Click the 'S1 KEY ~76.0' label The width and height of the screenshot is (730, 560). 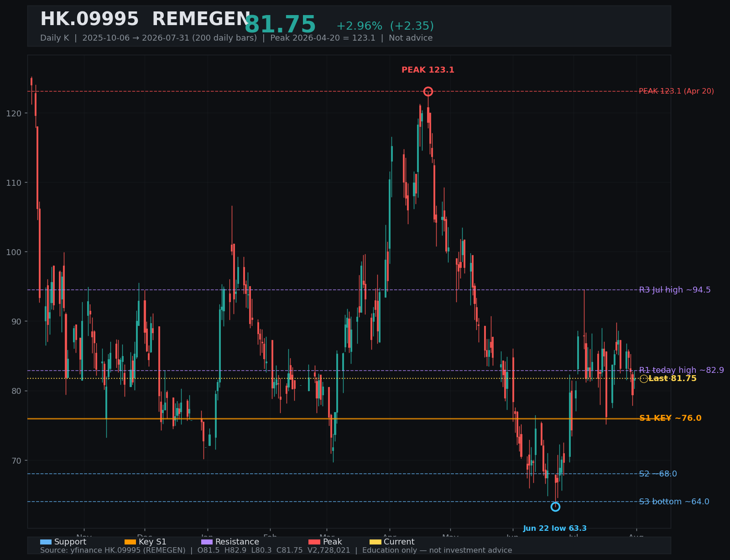pyautogui.click(x=670, y=418)
